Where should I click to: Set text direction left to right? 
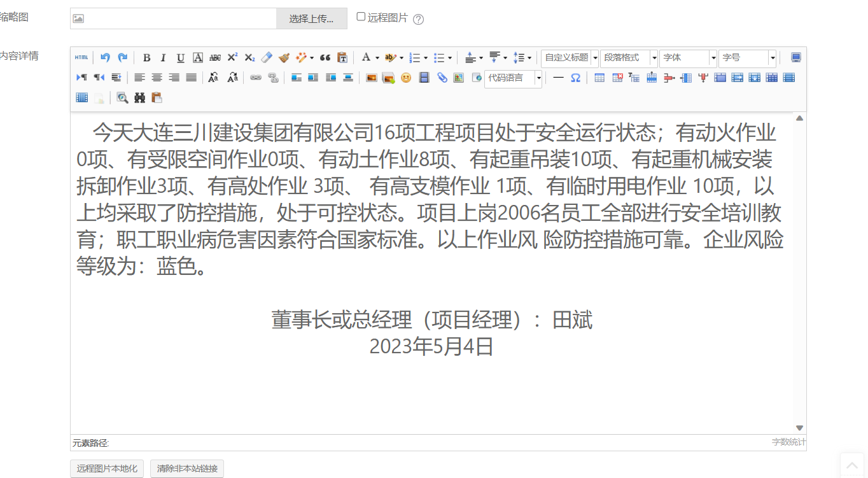coord(81,78)
